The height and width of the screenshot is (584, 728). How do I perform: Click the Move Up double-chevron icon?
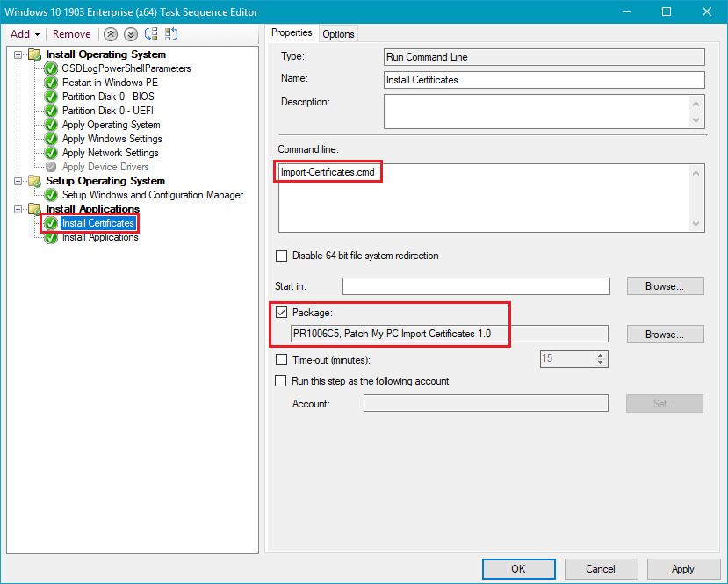pyautogui.click(x=111, y=34)
